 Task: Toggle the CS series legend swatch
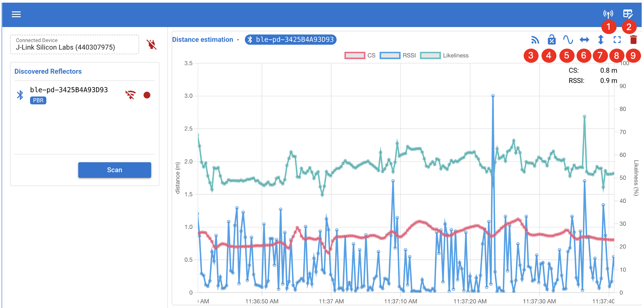tap(355, 56)
